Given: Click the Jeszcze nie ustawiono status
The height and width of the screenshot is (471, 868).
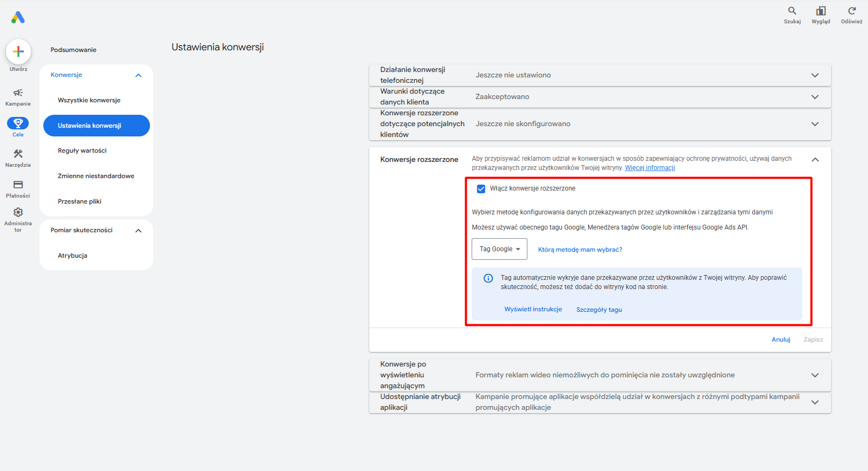Looking at the screenshot, I should (x=513, y=75).
